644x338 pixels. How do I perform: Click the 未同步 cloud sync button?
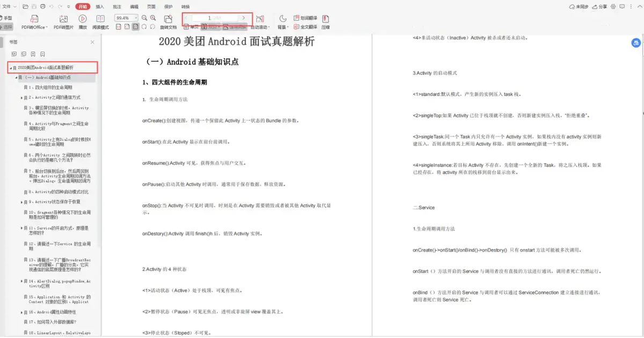click(580, 6)
